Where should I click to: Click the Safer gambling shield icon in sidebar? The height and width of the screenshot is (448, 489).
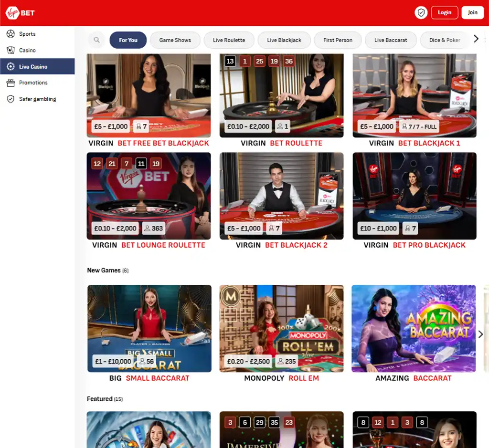[x=11, y=99]
